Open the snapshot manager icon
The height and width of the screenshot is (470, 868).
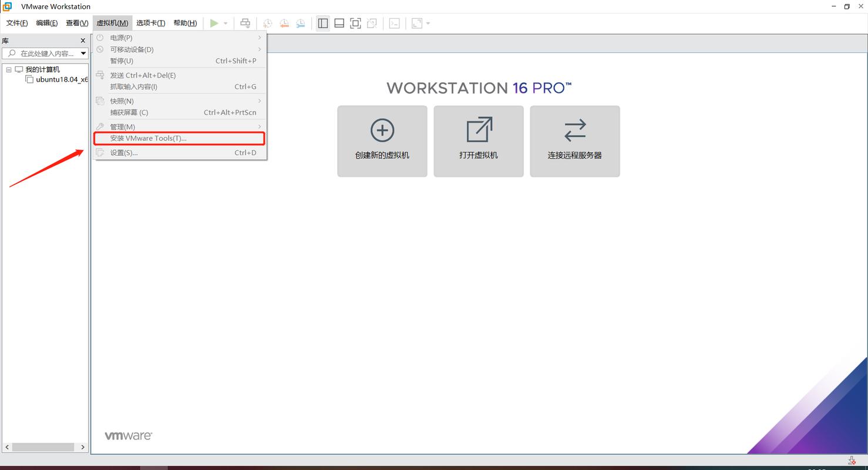click(x=301, y=23)
